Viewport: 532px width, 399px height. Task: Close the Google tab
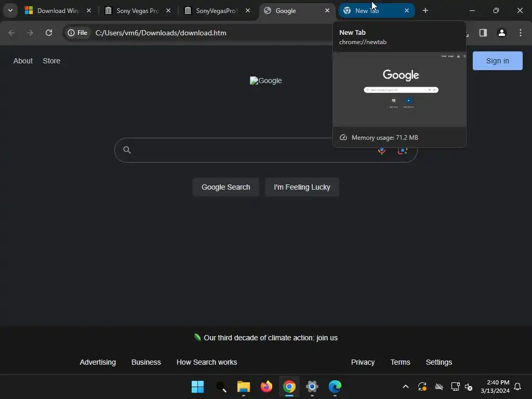click(327, 10)
